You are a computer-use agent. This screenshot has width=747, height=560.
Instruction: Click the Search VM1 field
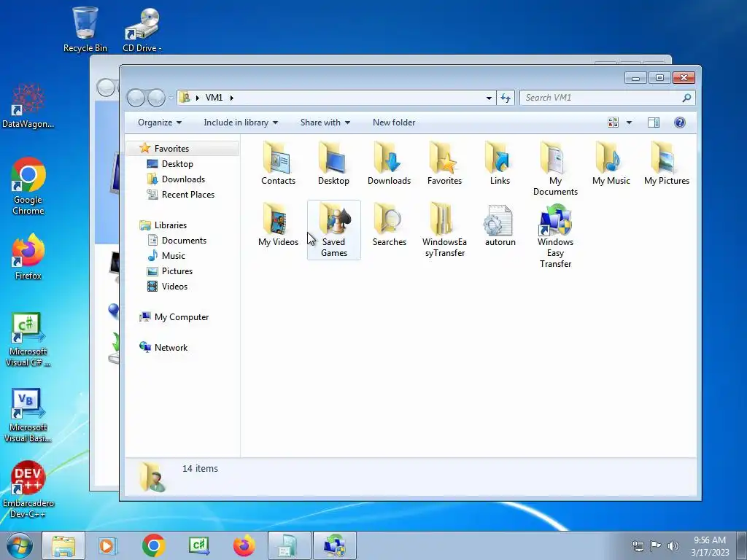[608, 98]
